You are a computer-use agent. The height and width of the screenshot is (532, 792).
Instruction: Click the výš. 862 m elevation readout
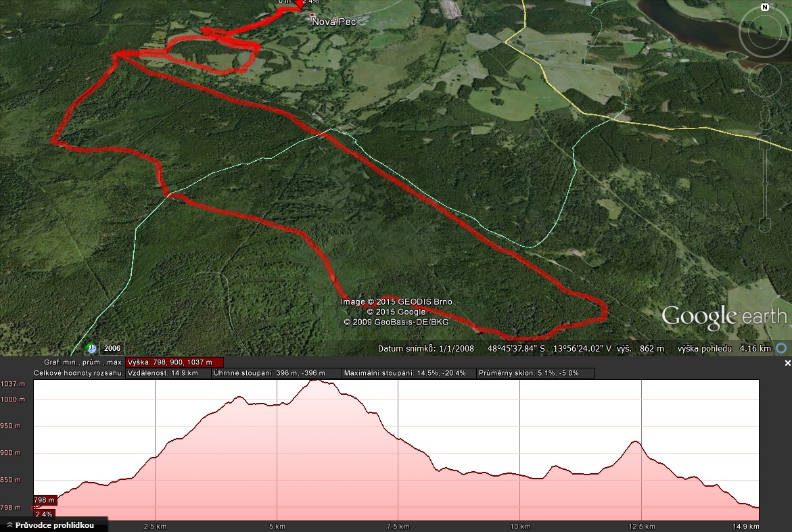(640, 348)
